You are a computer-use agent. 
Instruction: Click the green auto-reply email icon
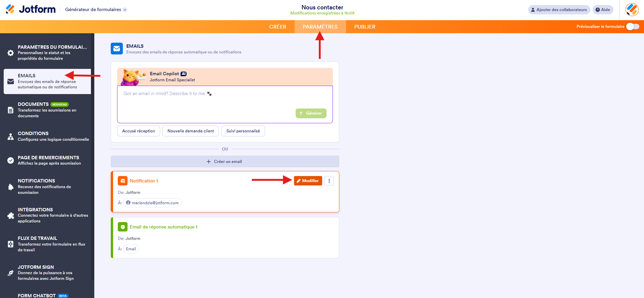tap(123, 227)
